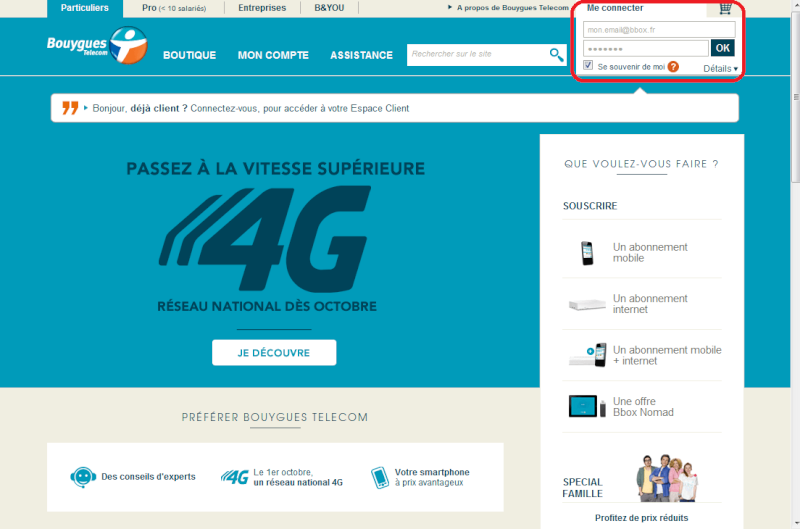Click the Bouygues Telecom logo
Image resolution: width=800 pixels, height=529 pixels.
pyautogui.click(x=97, y=45)
